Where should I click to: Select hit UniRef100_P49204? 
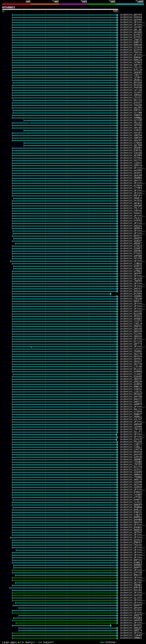click(131, 17)
